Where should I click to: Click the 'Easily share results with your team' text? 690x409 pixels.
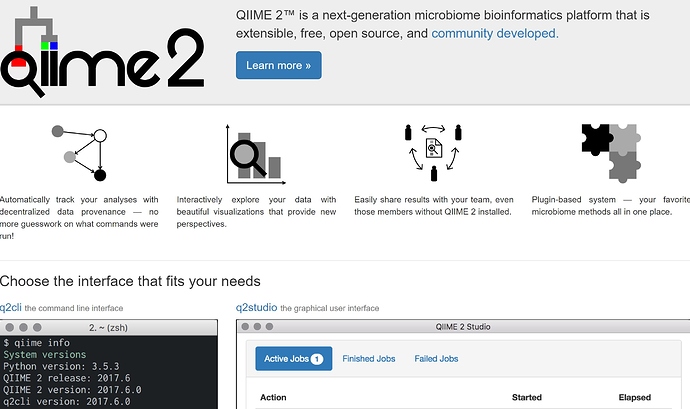(x=433, y=206)
